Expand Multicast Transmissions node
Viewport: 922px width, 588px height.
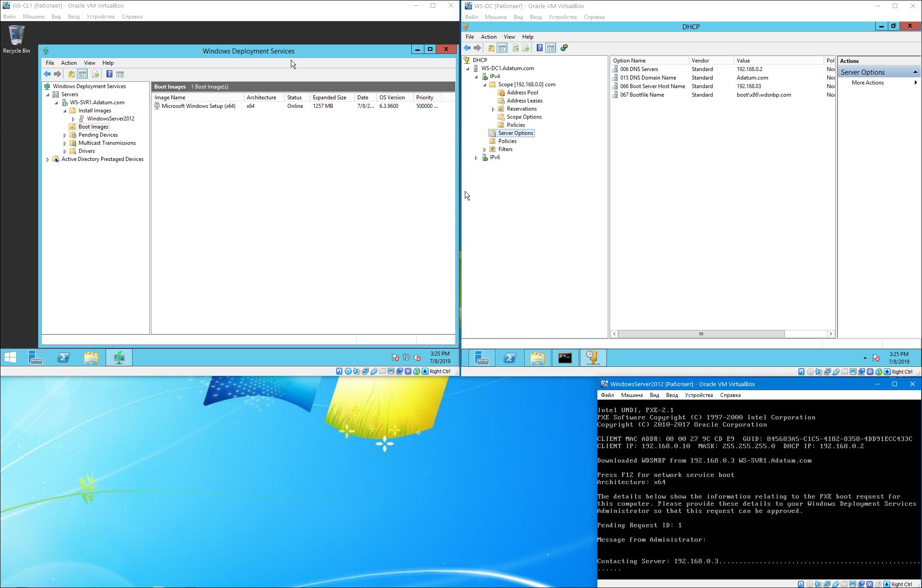pyautogui.click(x=65, y=143)
